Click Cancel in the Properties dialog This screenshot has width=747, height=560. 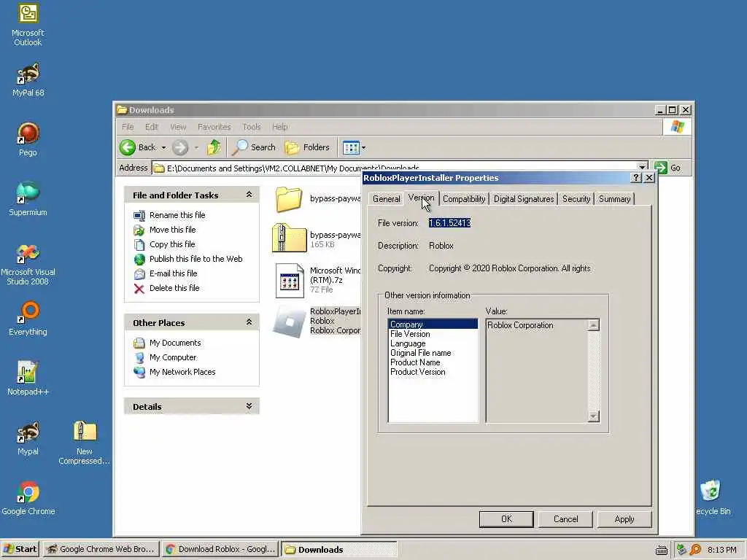pos(565,519)
